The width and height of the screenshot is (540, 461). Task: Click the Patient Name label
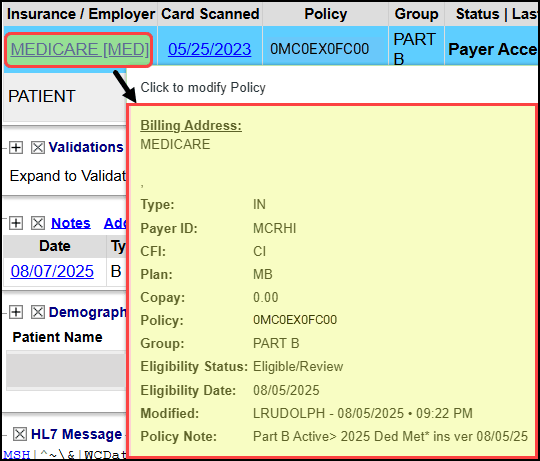click(58, 337)
